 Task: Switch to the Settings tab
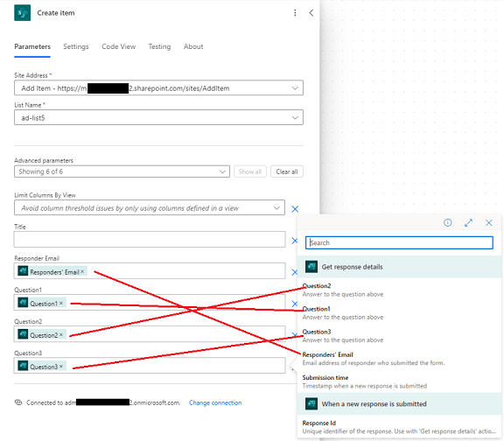click(76, 46)
